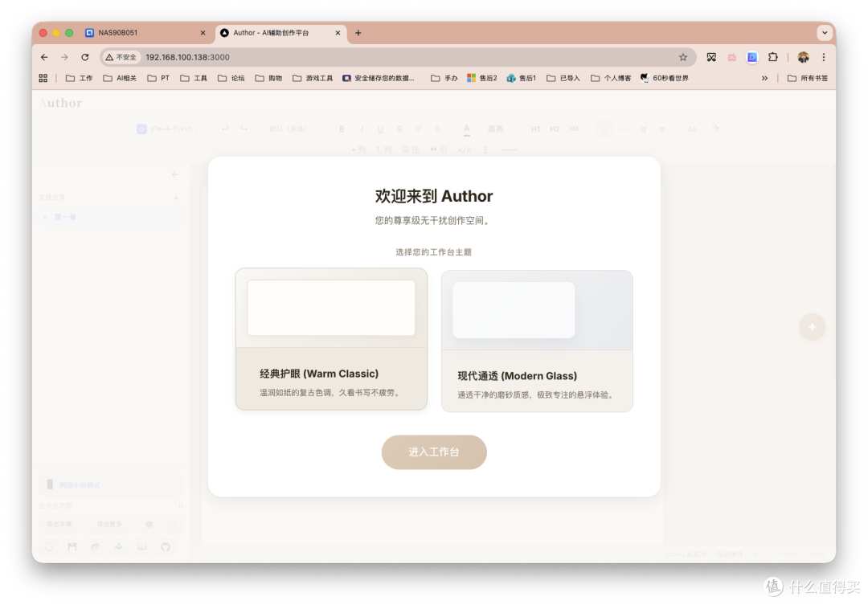Apply H2 heading in editor toolbar
This screenshot has height=605, width=868.
click(555, 129)
